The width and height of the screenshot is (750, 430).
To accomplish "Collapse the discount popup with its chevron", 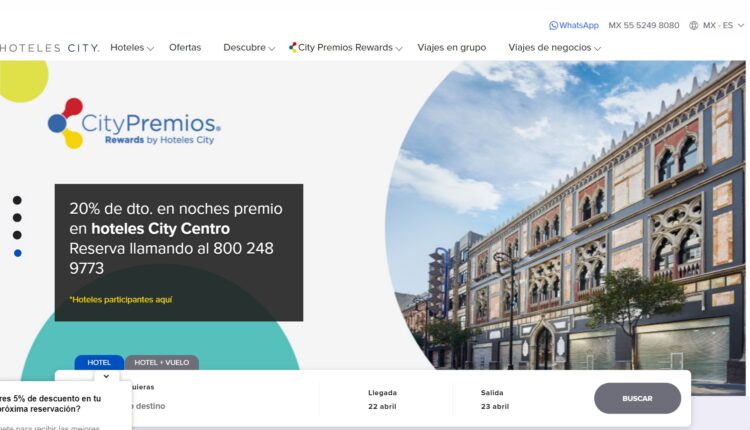I will tap(106, 377).
